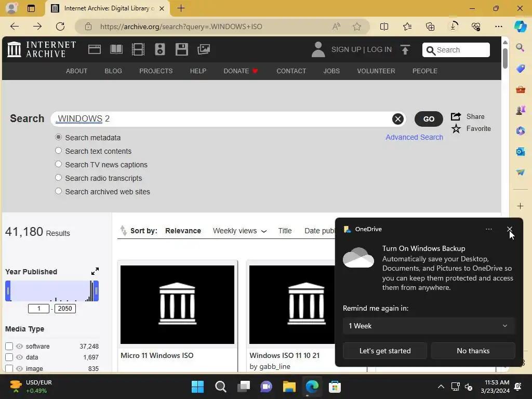The image size is (532, 399).
Task: Click the year end field 2050
Action: coord(65,309)
